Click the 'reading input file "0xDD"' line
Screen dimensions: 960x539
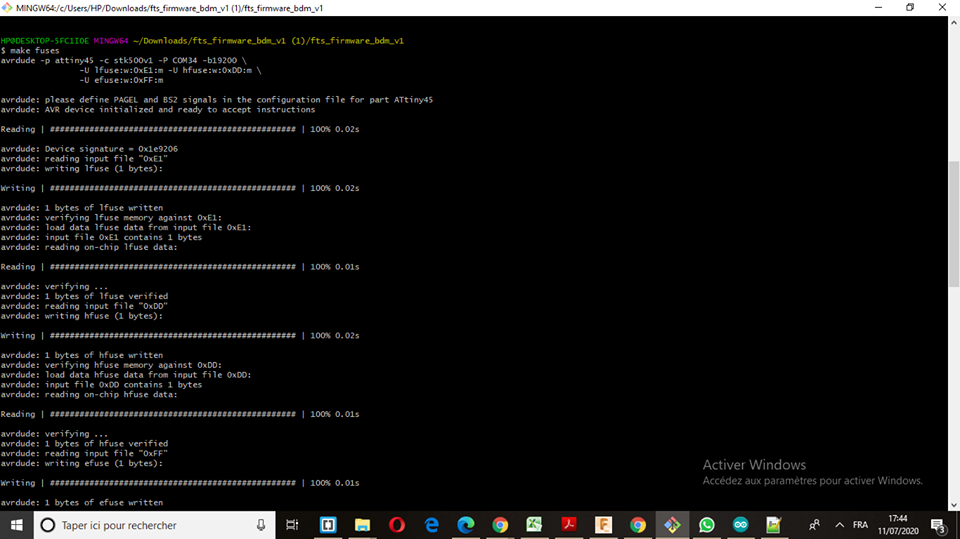click(84, 306)
